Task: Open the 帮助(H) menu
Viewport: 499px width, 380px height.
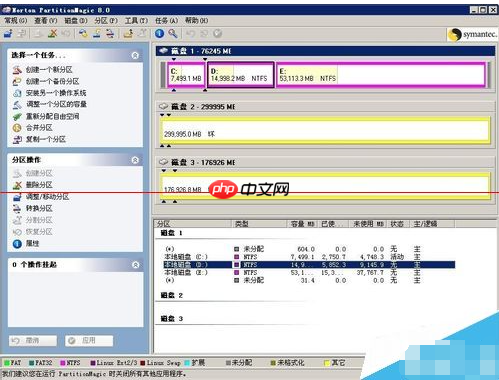Action: pos(197,21)
